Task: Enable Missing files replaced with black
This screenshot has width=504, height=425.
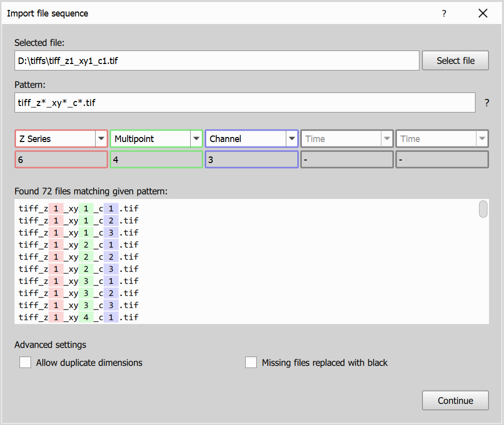Action: tap(251, 362)
